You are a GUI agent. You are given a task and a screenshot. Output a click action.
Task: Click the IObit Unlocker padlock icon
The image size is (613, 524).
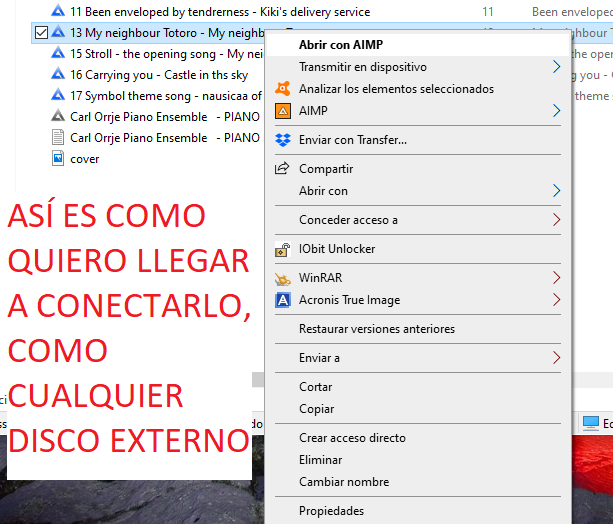[x=282, y=249]
